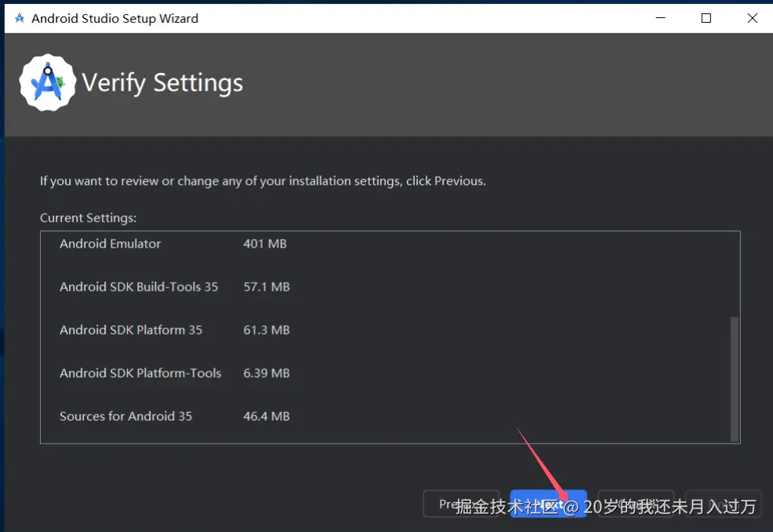Click the Finish button

(723, 504)
